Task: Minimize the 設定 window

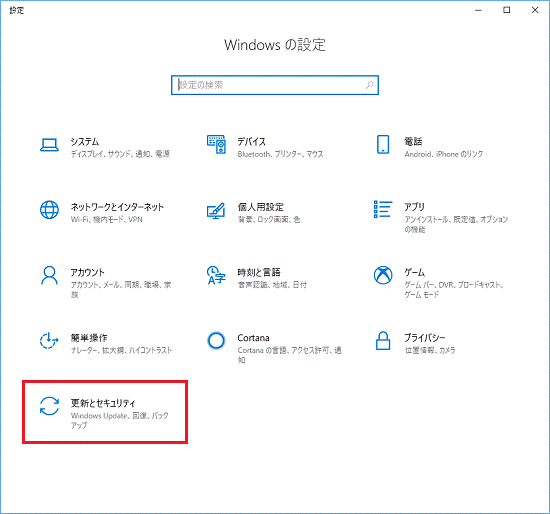Action: 478,10
